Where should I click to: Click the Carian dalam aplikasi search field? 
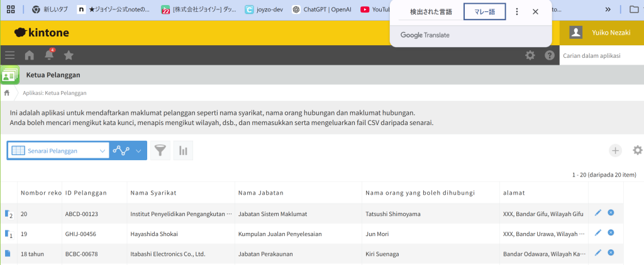click(601, 55)
